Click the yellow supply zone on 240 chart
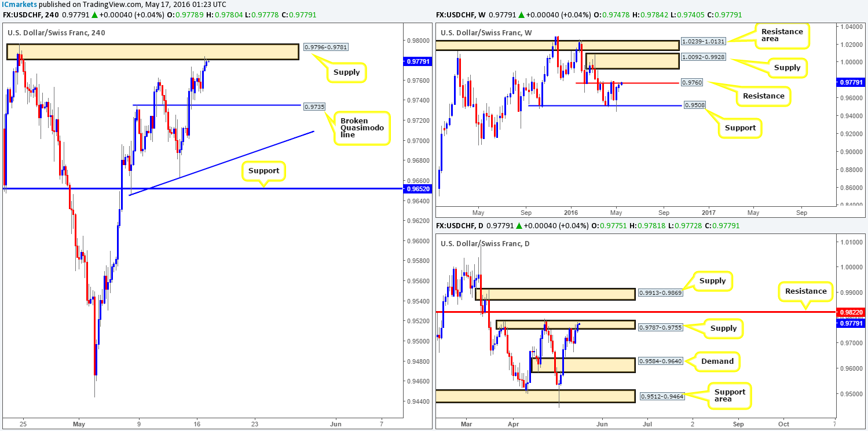 click(153, 52)
